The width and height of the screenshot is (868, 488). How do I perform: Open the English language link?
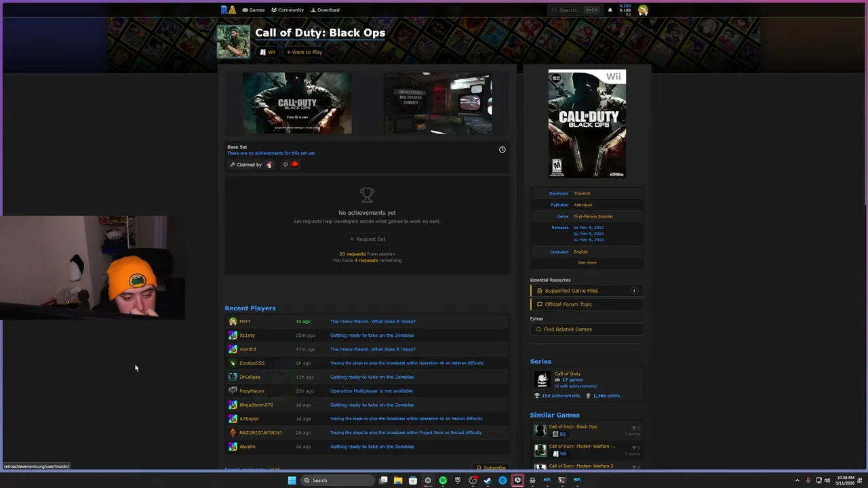(580, 251)
